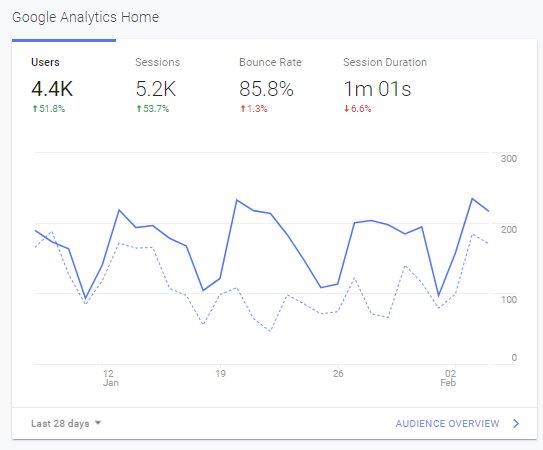The width and height of the screenshot is (543, 450).
Task: Click the Sessions 53.7% increase indicator
Action: coord(153,109)
